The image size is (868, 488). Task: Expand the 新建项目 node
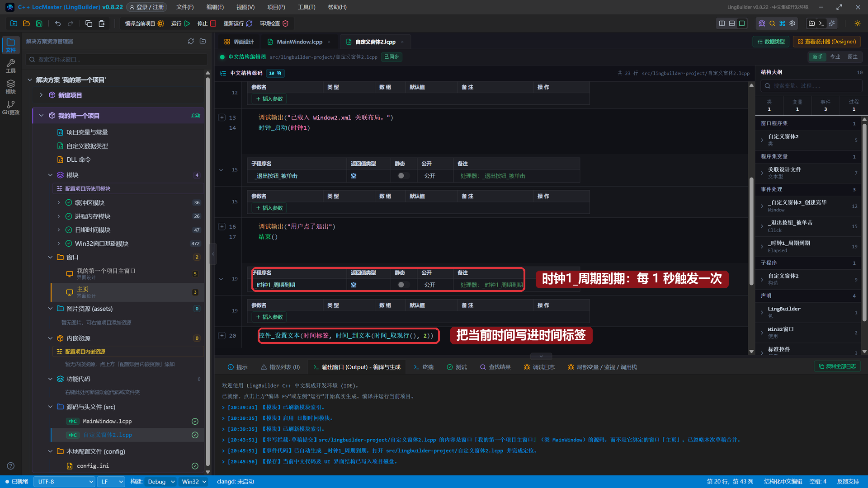(41, 95)
